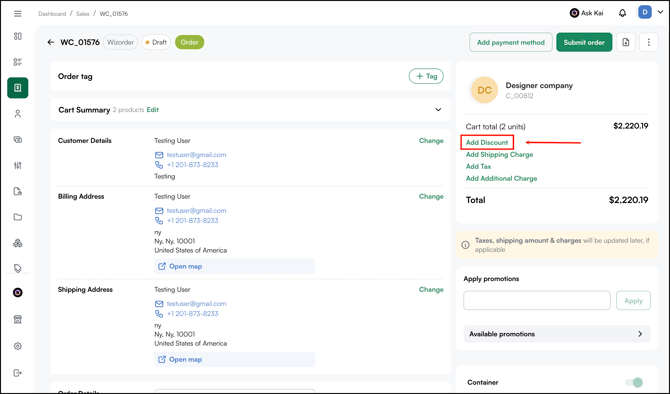Open the settings gear sidebar icon
This screenshot has width=670, height=394.
[x=18, y=346]
